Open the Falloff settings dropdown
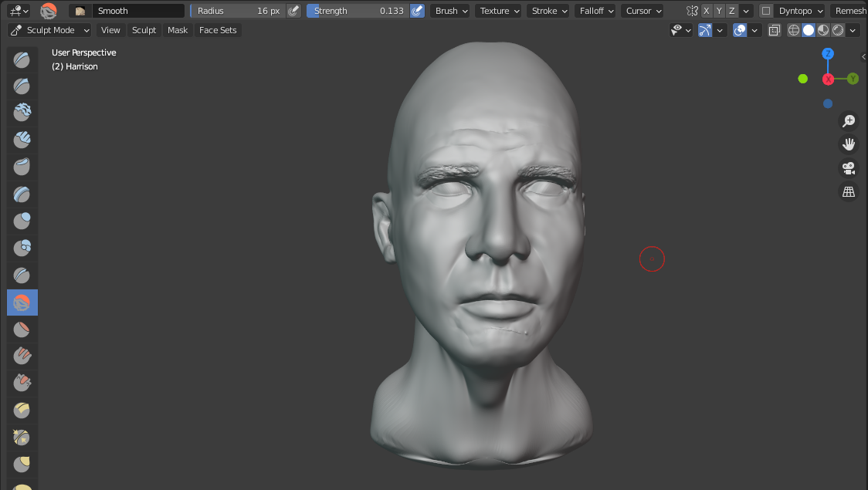Screen dimensions: 868x490 596,11
